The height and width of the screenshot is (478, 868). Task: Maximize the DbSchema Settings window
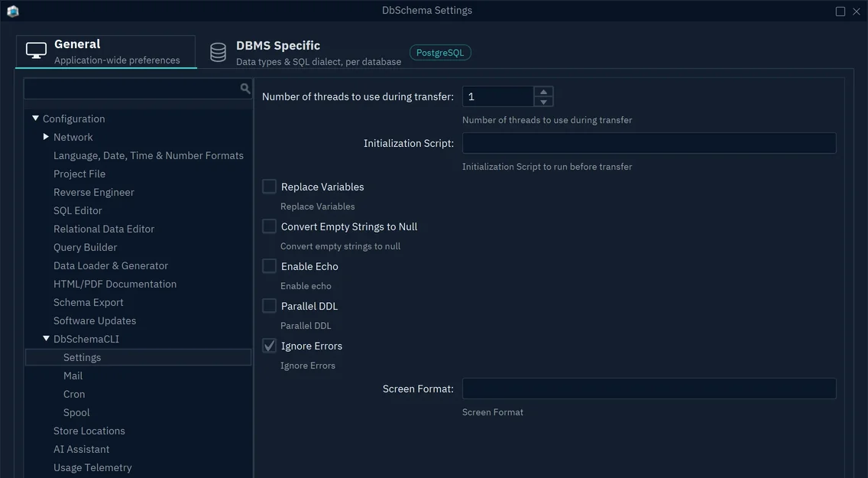pos(840,11)
